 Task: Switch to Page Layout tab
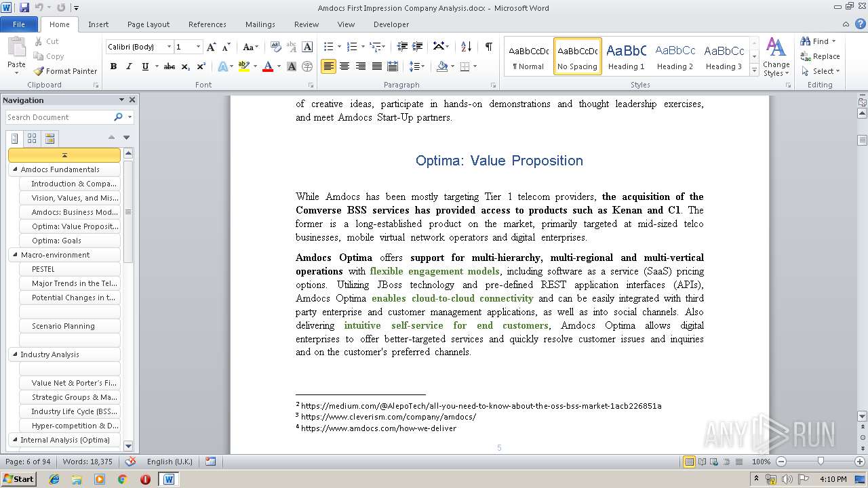pos(149,24)
